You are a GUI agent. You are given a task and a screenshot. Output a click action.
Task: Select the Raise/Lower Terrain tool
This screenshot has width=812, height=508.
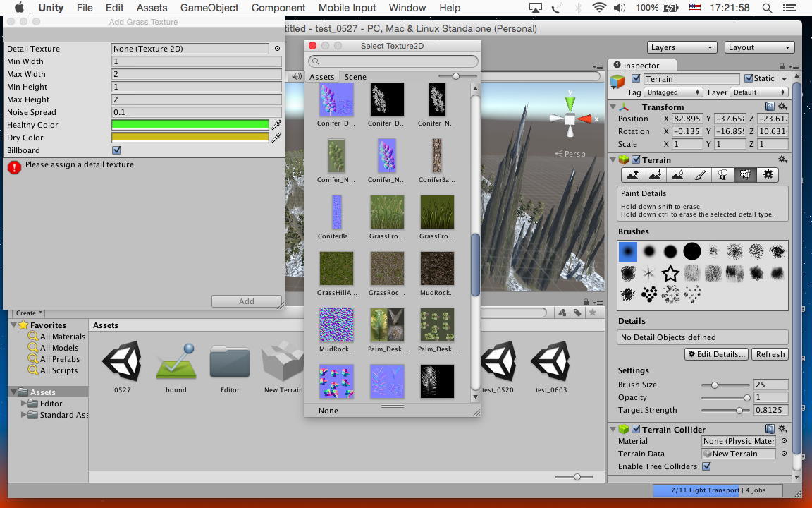point(632,175)
